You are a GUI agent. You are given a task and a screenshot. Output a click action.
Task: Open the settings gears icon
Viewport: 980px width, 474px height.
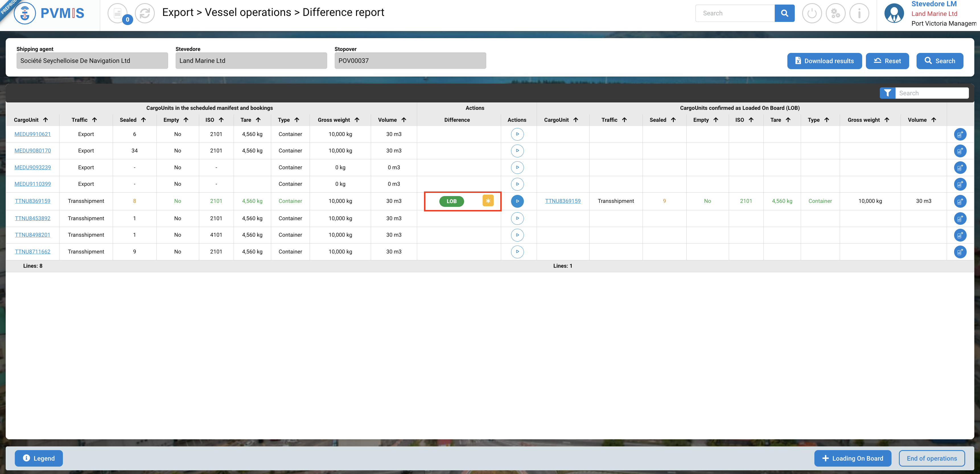tap(835, 13)
